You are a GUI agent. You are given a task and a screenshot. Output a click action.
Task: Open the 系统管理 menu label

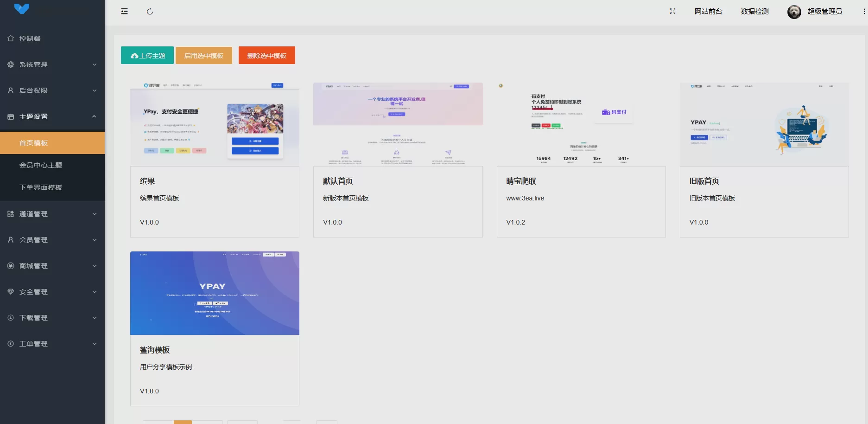click(33, 64)
